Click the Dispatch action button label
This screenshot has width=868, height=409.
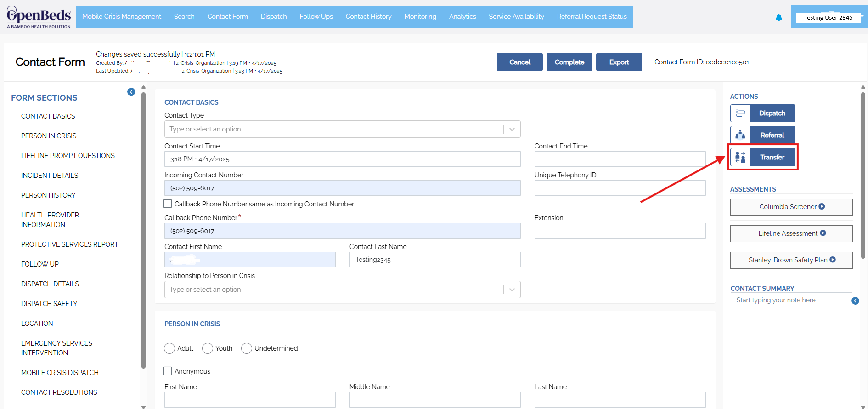772,113
